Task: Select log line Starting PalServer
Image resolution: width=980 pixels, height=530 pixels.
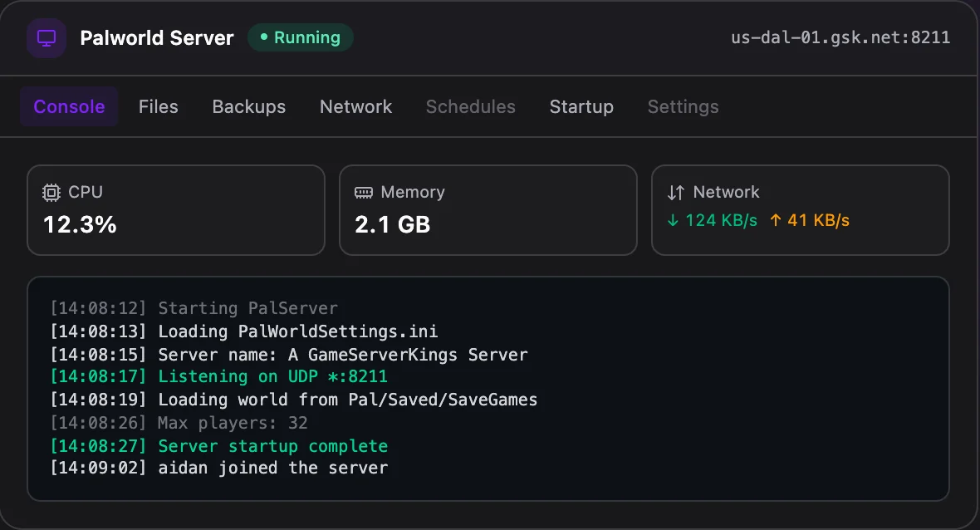Action: tap(194, 308)
